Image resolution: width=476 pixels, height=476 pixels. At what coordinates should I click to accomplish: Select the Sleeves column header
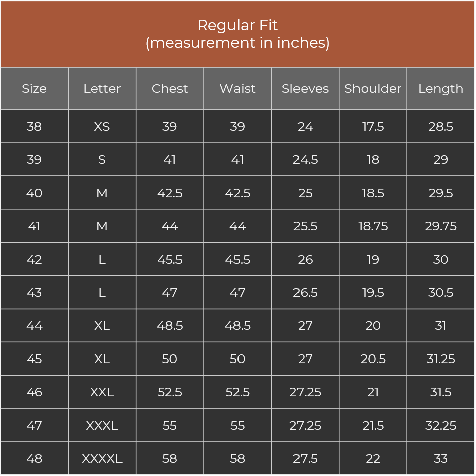click(305, 89)
